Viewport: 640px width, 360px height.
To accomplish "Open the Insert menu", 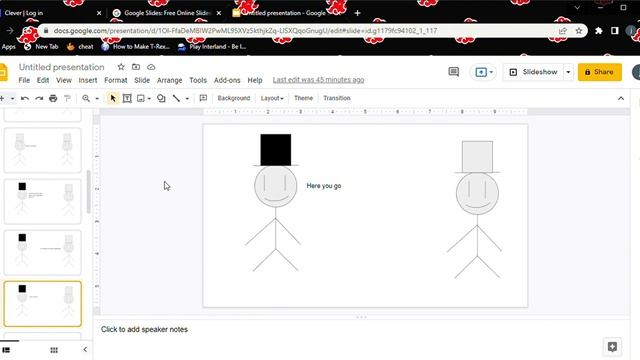I will [x=88, y=80].
